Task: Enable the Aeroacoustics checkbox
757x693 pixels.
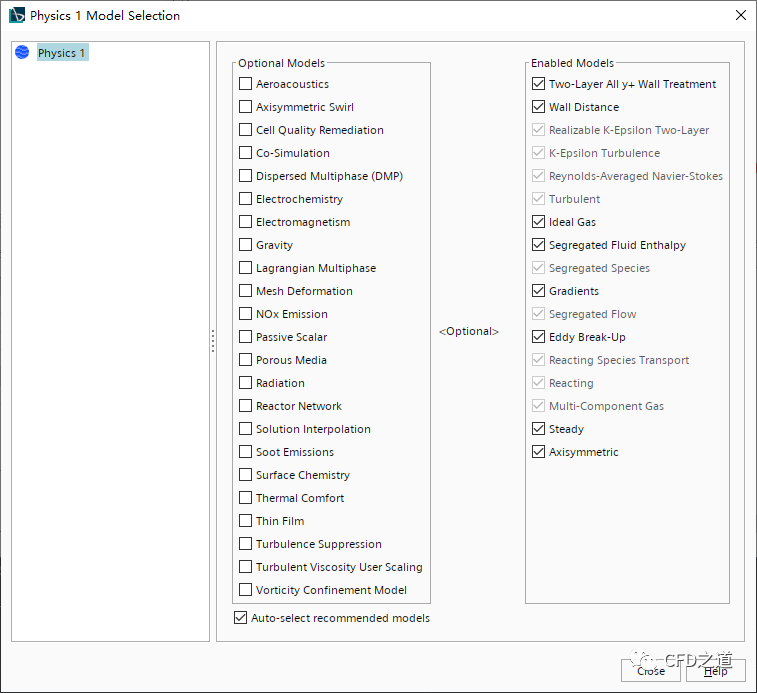Action: pyautogui.click(x=245, y=84)
